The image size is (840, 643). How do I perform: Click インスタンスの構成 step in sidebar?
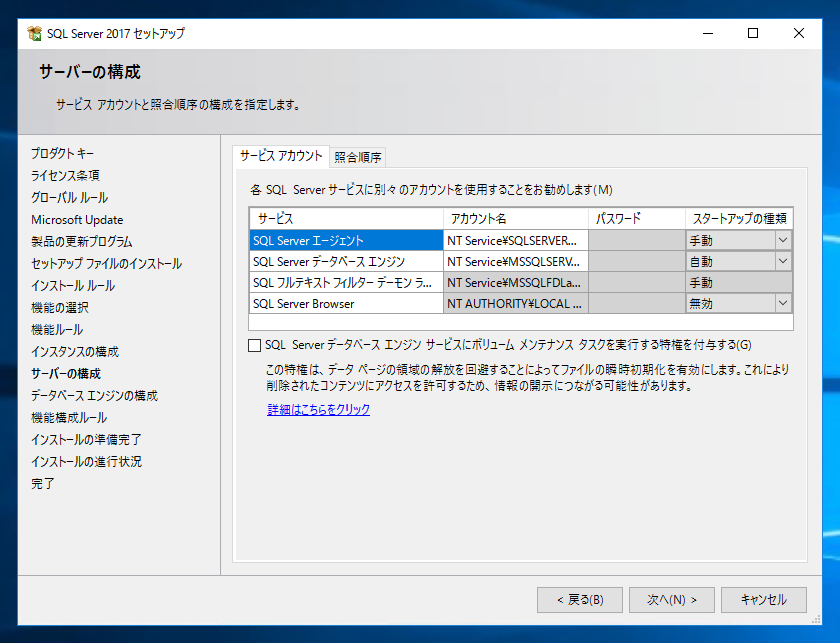[75, 352]
